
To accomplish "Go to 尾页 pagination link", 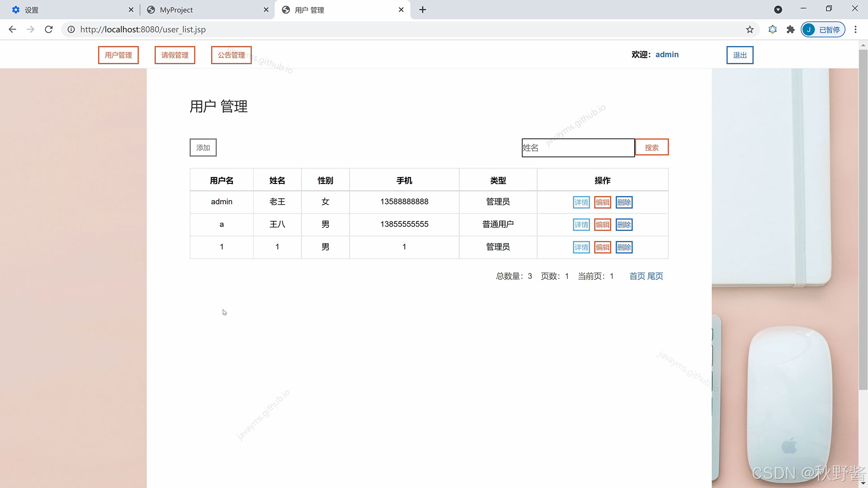I will 655,276.
